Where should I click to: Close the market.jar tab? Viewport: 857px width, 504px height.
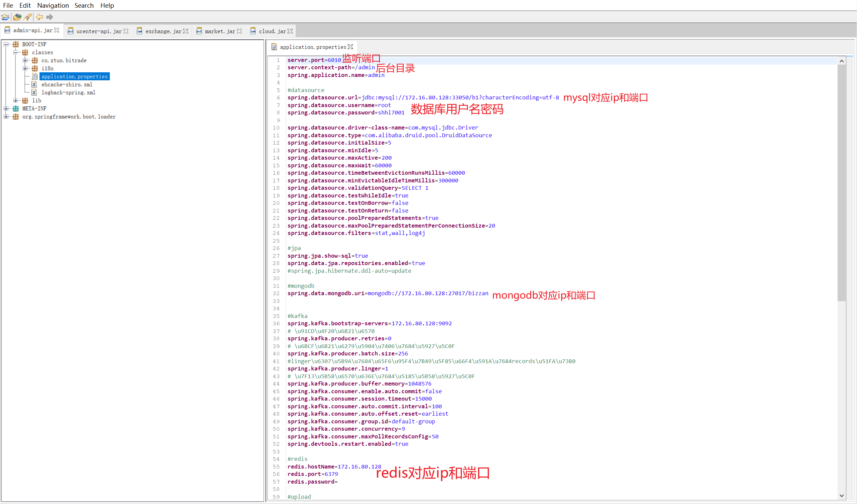pos(239,31)
